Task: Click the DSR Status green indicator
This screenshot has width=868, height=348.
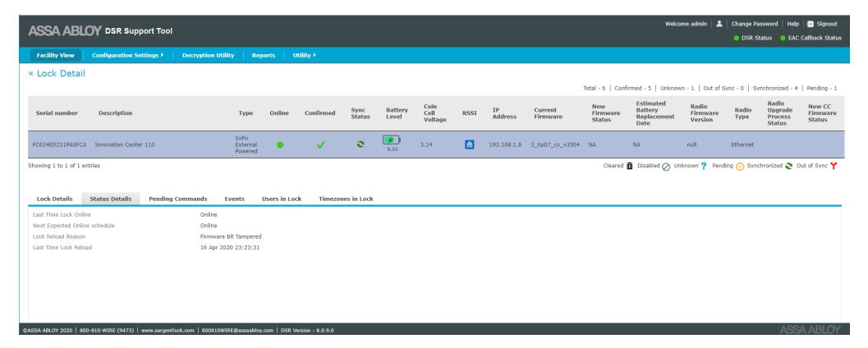Action: tap(737, 39)
